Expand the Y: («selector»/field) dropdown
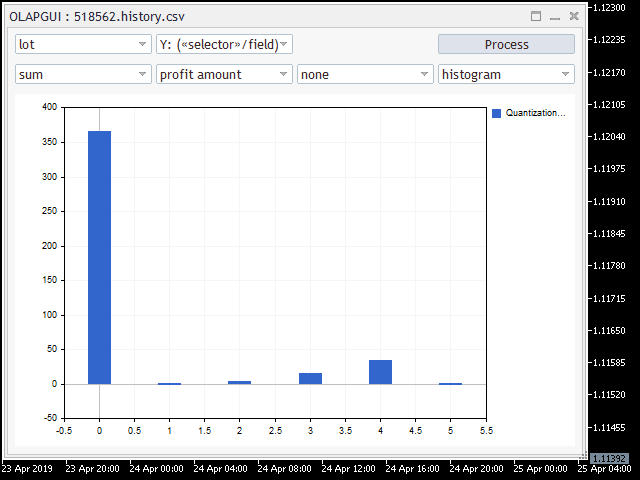This screenshot has width=640, height=480. coord(224,44)
